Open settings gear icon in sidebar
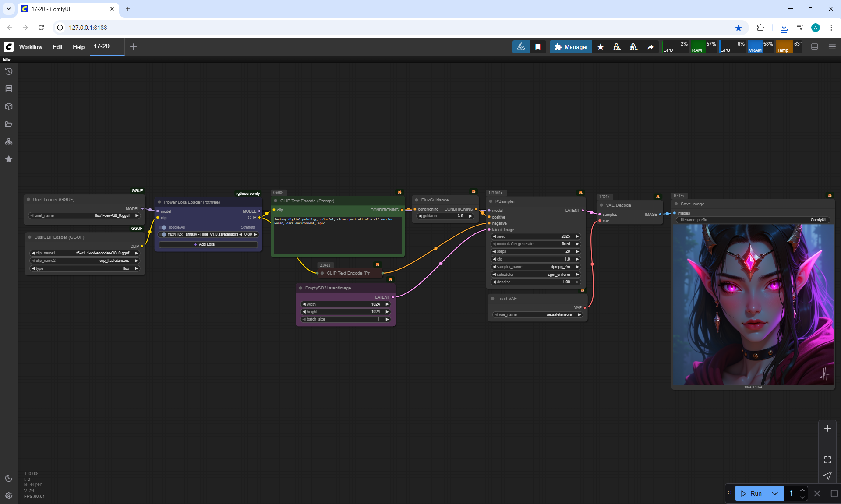Screen dimensions: 841x504 click(x=9, y=496)
